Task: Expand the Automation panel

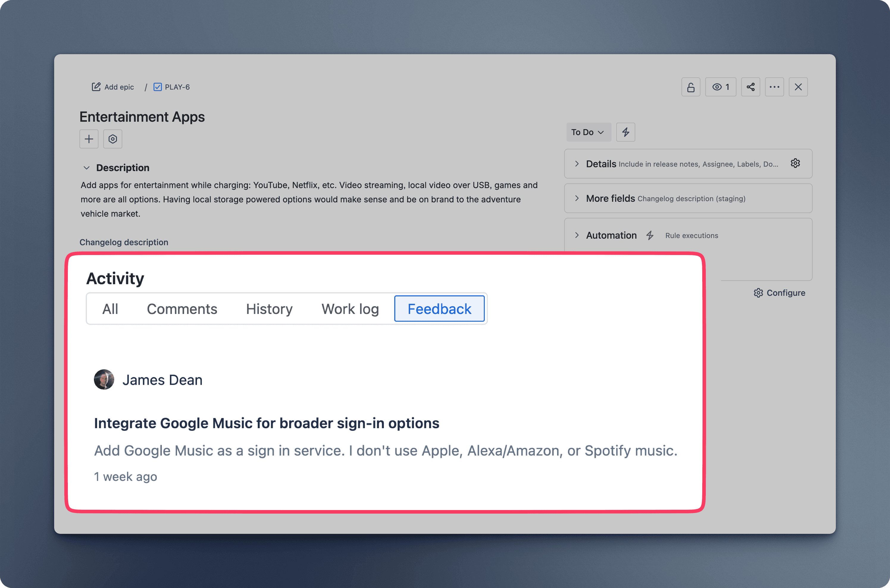Action: coord(577,235)
